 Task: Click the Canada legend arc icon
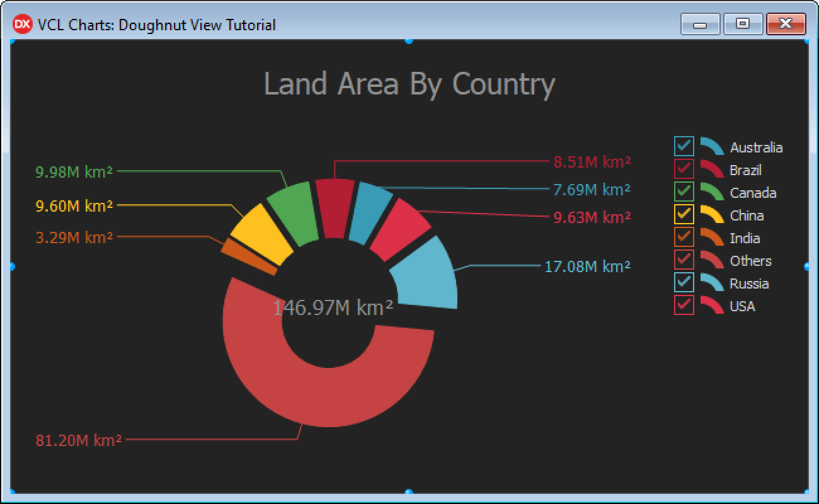tap(712, 192)
